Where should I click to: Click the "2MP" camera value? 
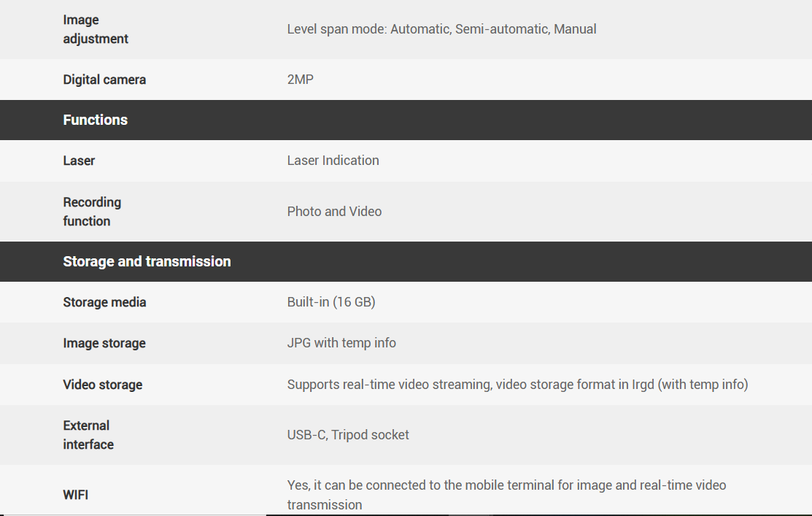[301, 80]
